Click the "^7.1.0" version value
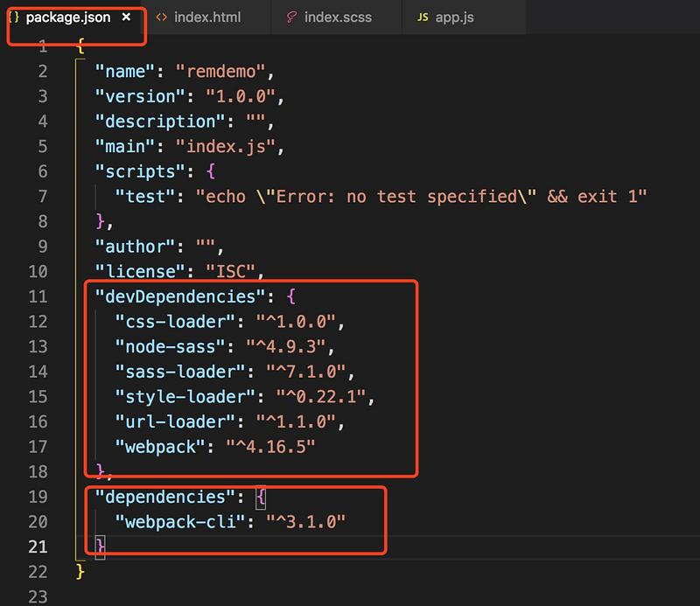The width and height of the screenshot is (700, 606). 305,372
